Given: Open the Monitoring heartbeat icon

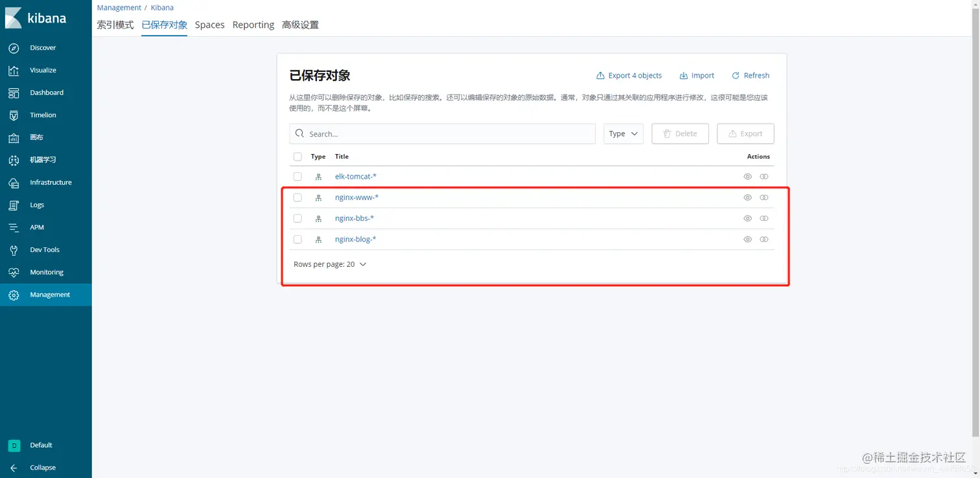Looking at the screenshot, I should pos(14,273).
